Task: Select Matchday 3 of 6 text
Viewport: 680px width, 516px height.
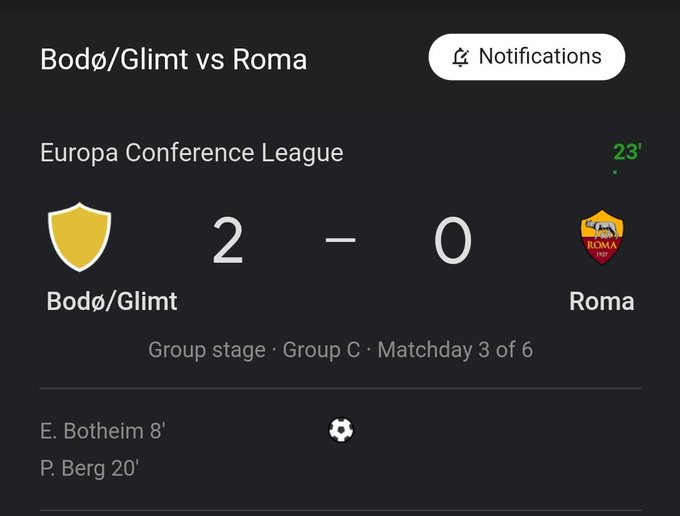Action: (x=455, y=350)
